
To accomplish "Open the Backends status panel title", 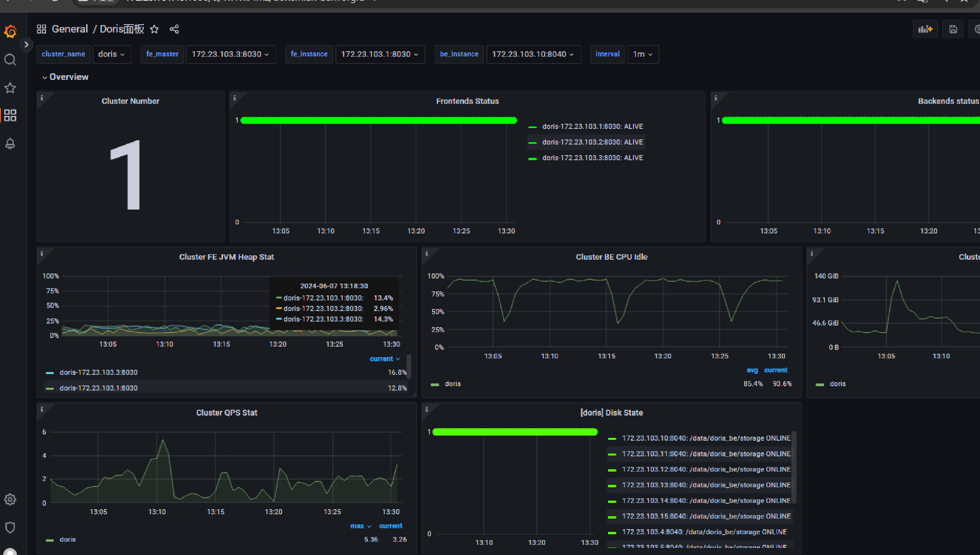I will [x=948, y=101].
